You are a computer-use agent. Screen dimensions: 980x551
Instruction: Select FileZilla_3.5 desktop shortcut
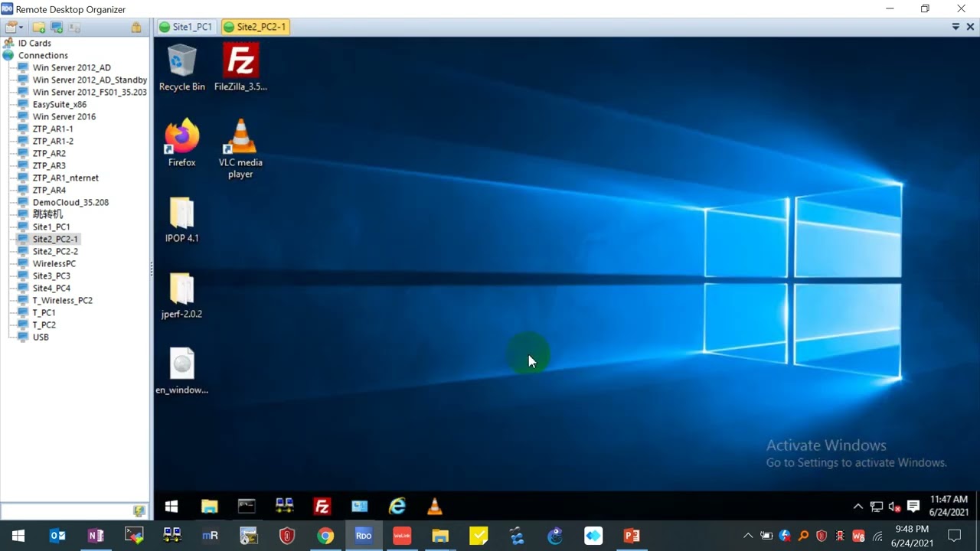240,67
